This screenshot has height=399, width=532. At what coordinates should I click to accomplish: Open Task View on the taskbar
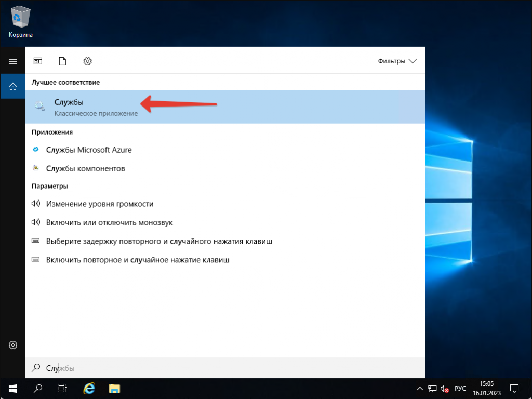pos(62,389)
